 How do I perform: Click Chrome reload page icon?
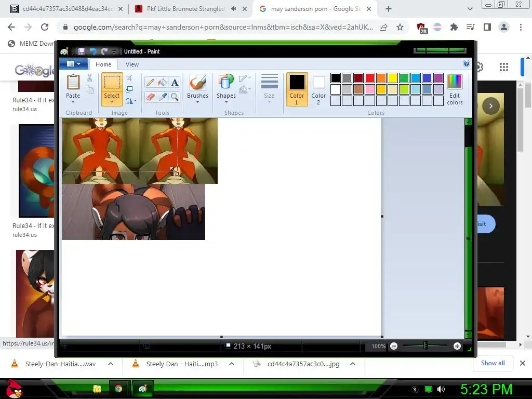point(45,27)
